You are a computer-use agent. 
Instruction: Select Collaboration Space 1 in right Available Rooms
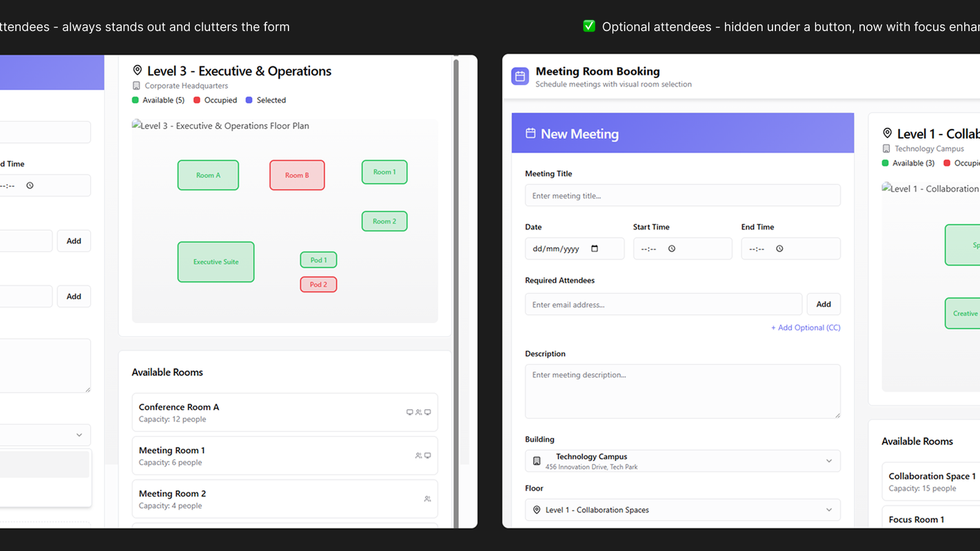931,482
